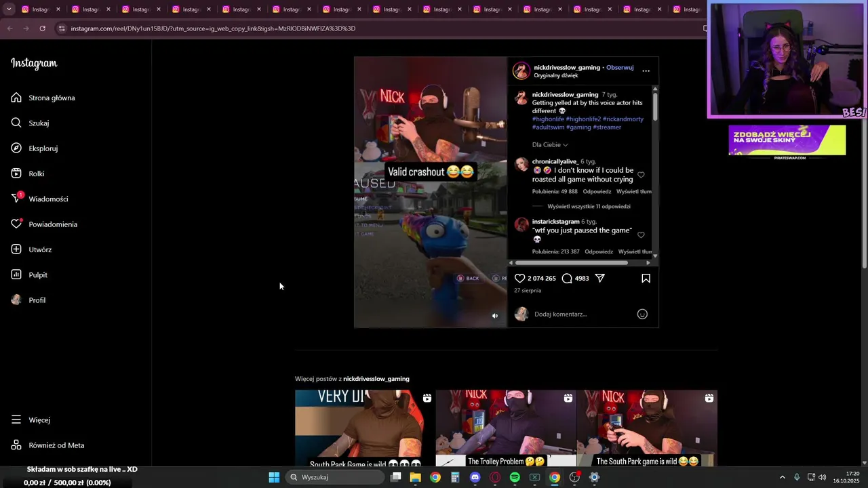The image size is (868, 488).
Task: Click Odpowiedz under chronicallyalive_ comment
Action: 598,192
